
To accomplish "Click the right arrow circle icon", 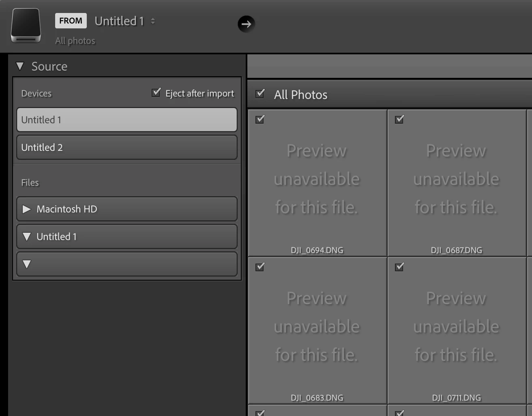I will 246,24.
